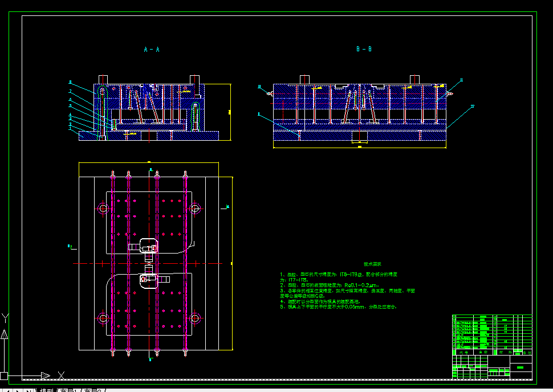553x392 pixels.
Task: Switch to the 布局2 layout tab
Action: (x=93, y=390)
